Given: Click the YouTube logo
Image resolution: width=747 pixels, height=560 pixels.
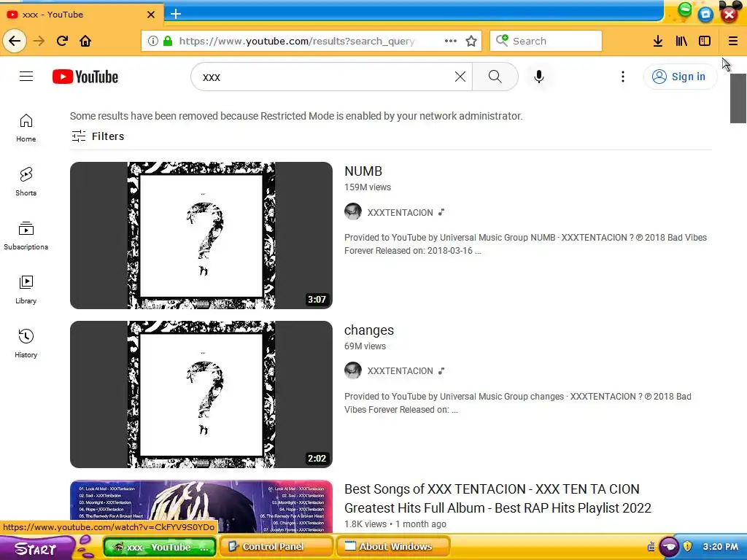Looking at the screenshot, I should click(x=85, y=77).
